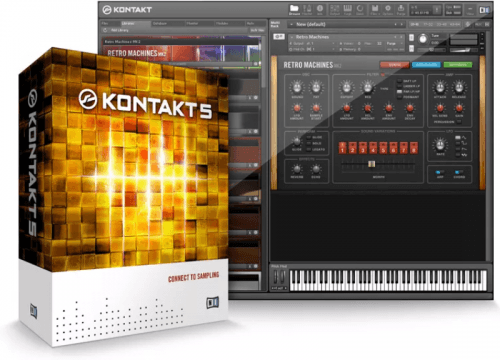The image size is (500, 360).
Task: Click the Glide knob in Perform section
Action: (297, 141)
